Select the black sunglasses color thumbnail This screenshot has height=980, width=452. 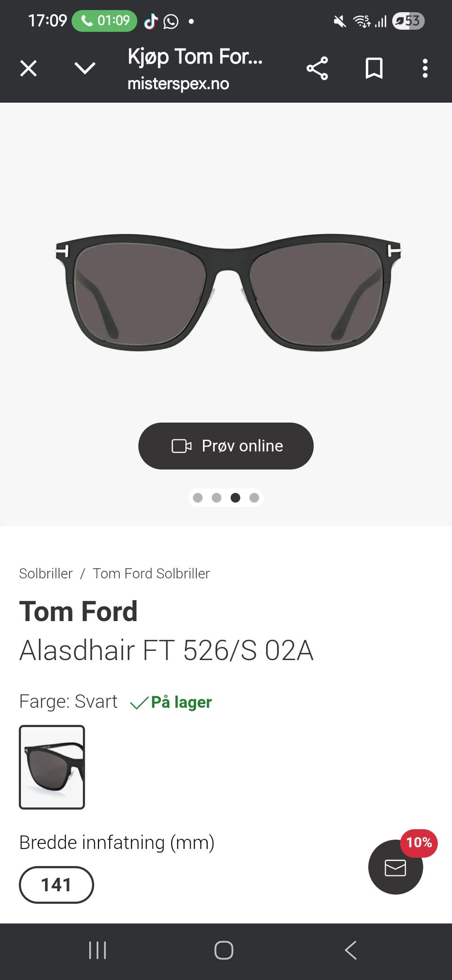point(52,767)
